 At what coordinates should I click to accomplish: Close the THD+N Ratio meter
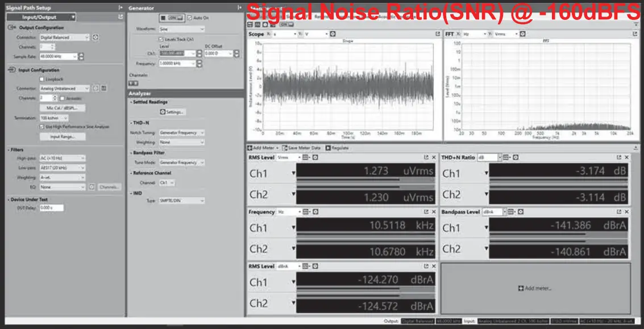coord(627,157)
